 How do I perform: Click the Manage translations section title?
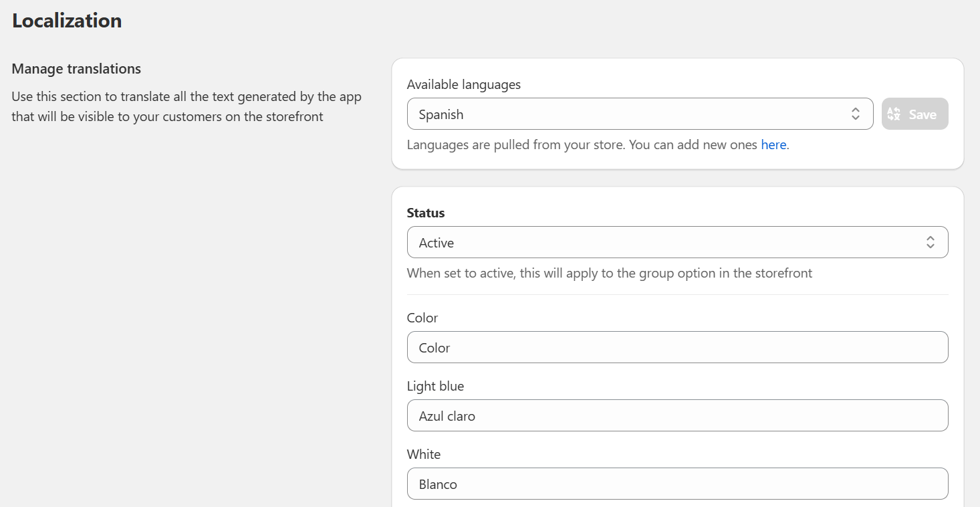(x=76, y=69)
